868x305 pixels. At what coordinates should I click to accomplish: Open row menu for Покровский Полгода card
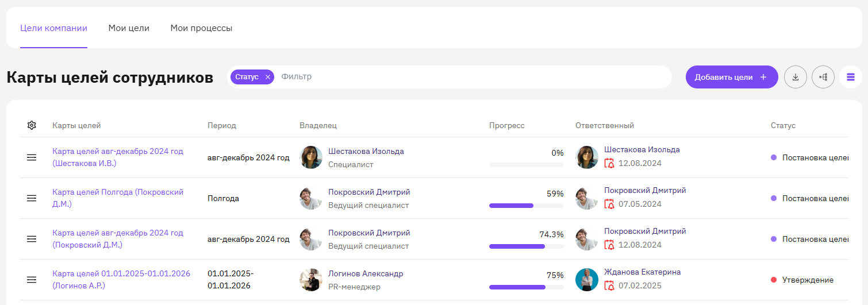32,198
